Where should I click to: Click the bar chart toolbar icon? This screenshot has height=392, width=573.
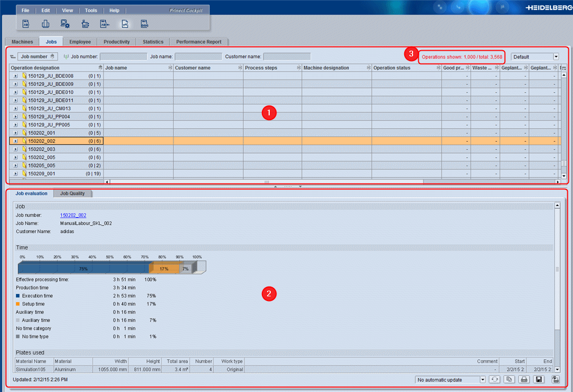(x=46, y=23)
